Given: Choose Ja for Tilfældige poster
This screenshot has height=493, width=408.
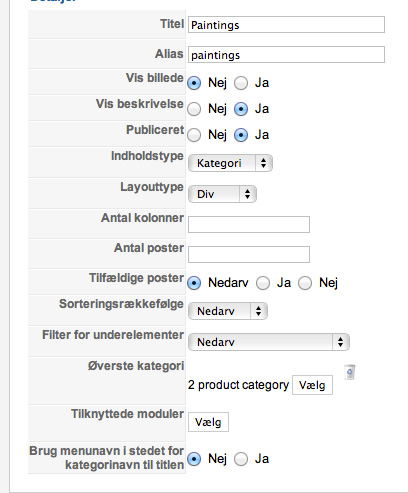Looking at the screenshot, I should point(263,283).
